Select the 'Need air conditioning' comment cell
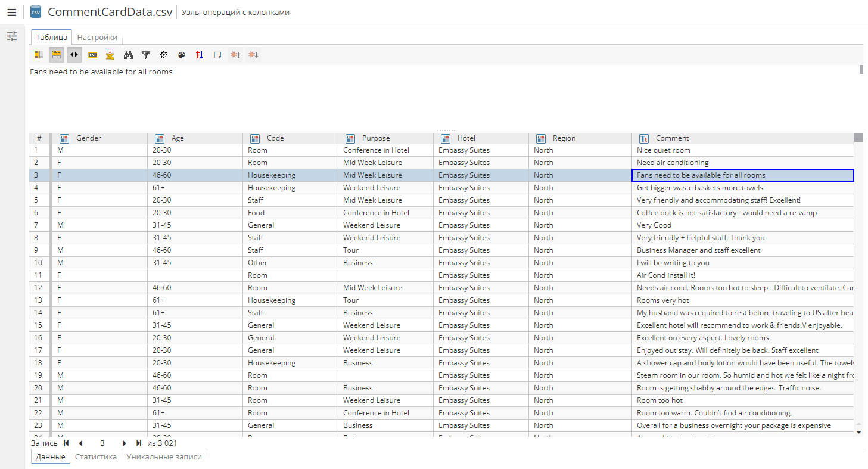The width and height of the screenshot is (868, 469). point(743,163)
